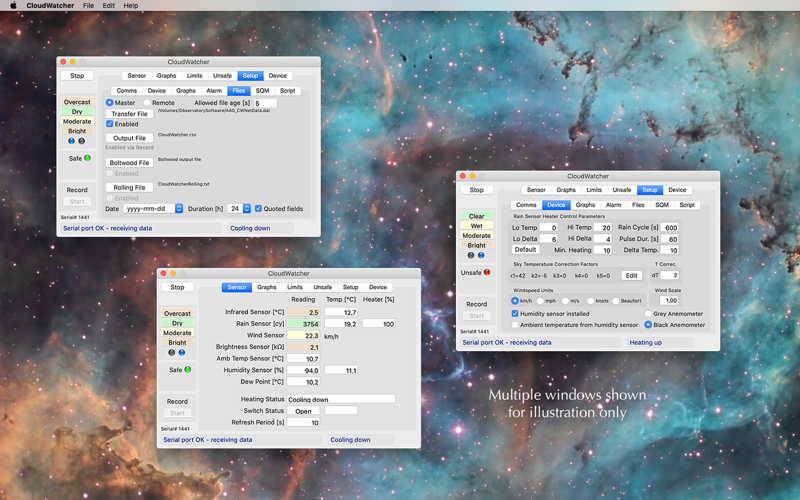
Task: Select Grey Anemometer option
Action: click(648, 314)
